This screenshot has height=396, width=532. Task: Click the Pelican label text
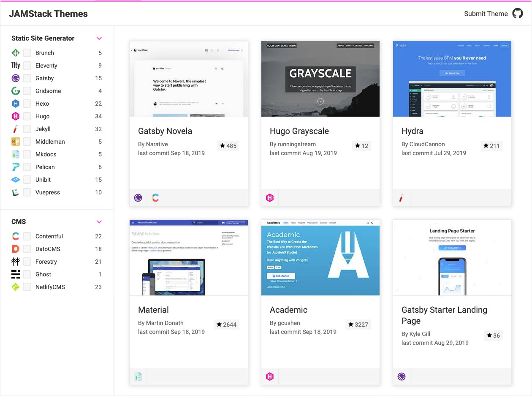[45, 167]
